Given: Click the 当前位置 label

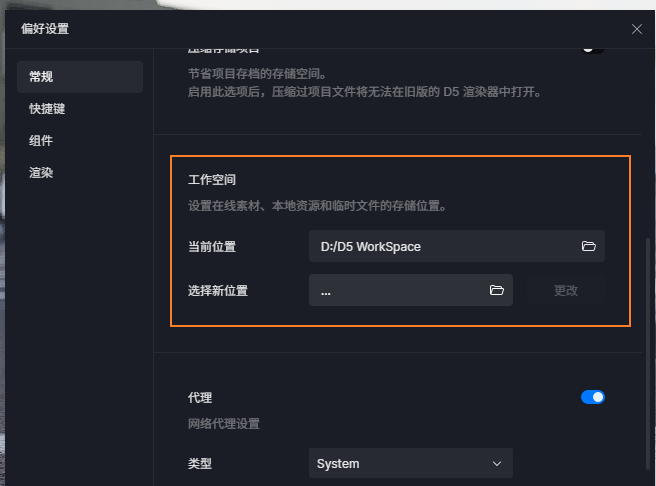Looking at the screenshot, I should tap(212, 247).
